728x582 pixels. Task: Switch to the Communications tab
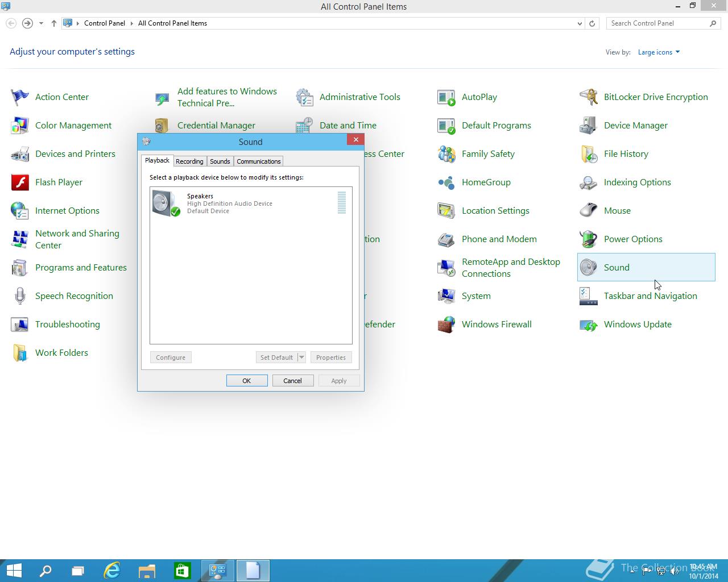pyautogui.click(x=259, y=161)
